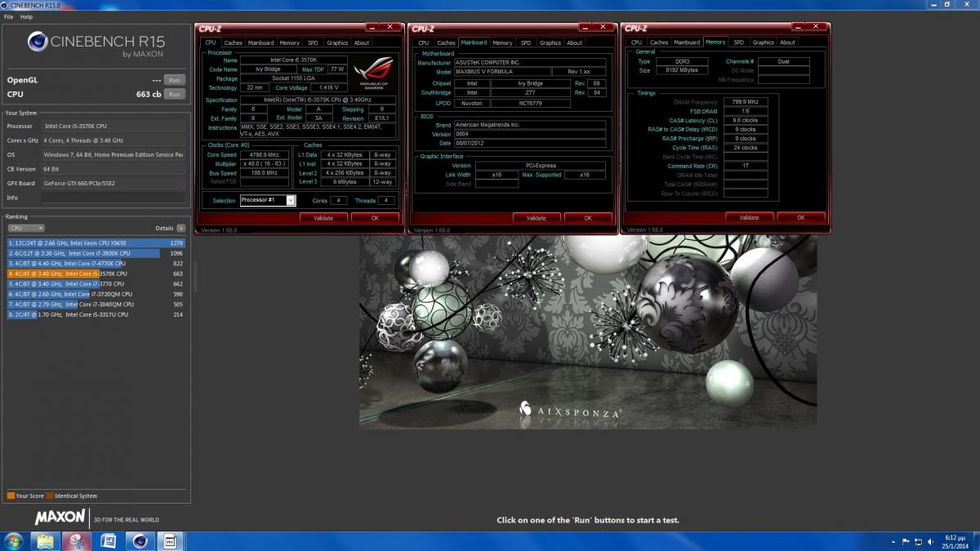Click Validate in the Mainboard CPU-Z window
Viewport: 980px width, 551px height.
(x=537, y=218)
